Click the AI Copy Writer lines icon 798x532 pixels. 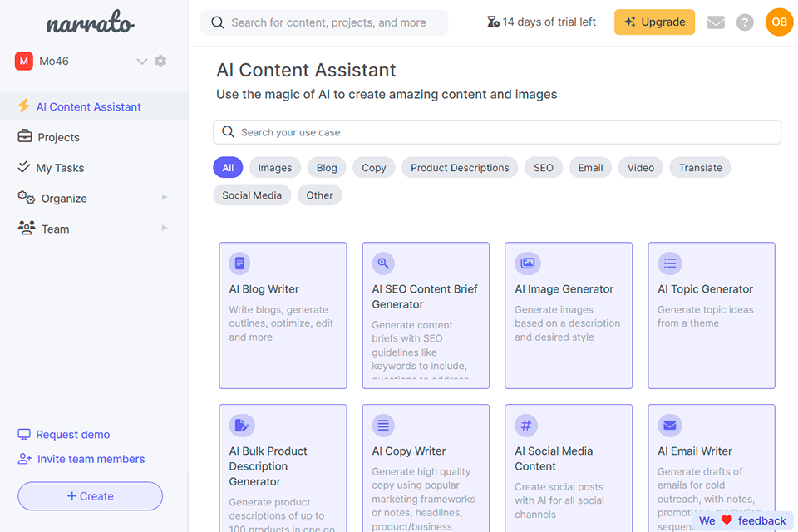[383, 425]
